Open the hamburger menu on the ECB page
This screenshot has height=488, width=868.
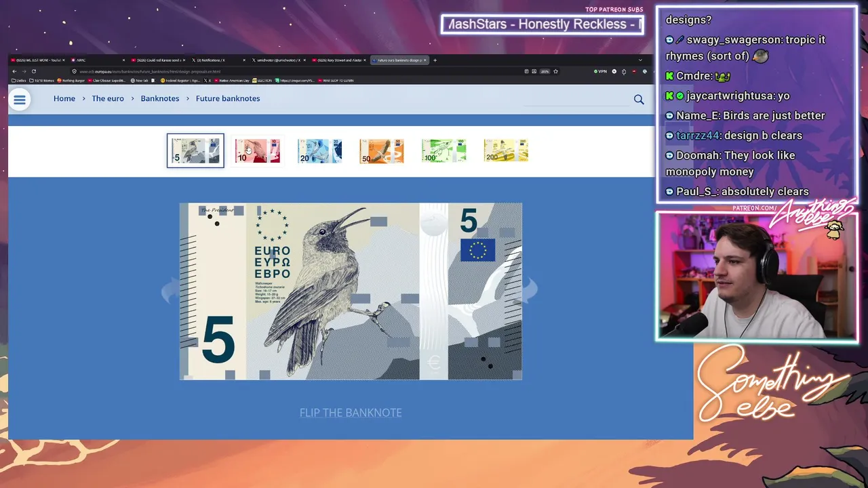[20, 100]
